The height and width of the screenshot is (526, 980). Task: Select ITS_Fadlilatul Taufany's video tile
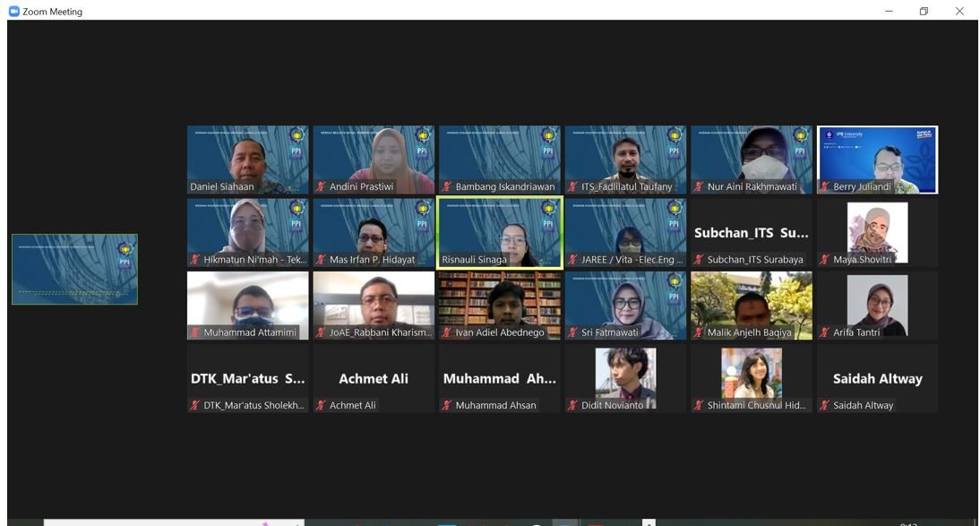tap(625, 159)
